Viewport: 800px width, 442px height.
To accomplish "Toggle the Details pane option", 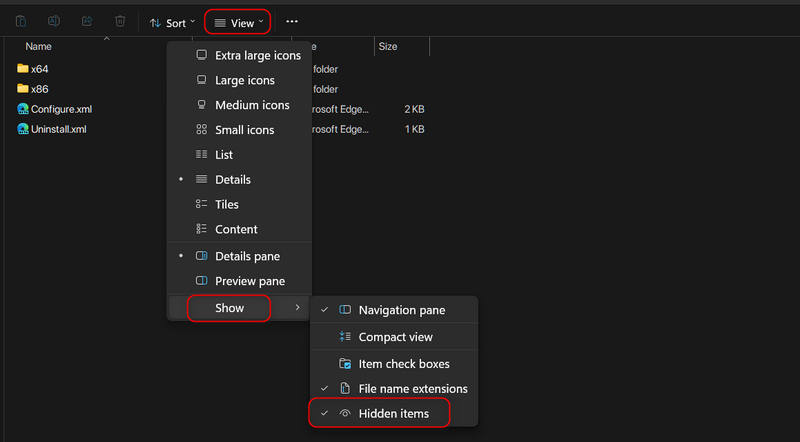I will 240,256.
